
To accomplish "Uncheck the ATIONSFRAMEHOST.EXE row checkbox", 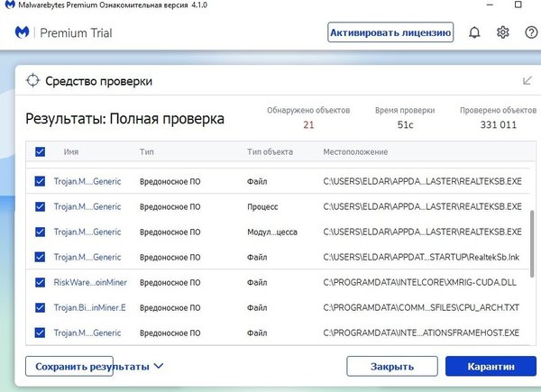I will 40,333.
